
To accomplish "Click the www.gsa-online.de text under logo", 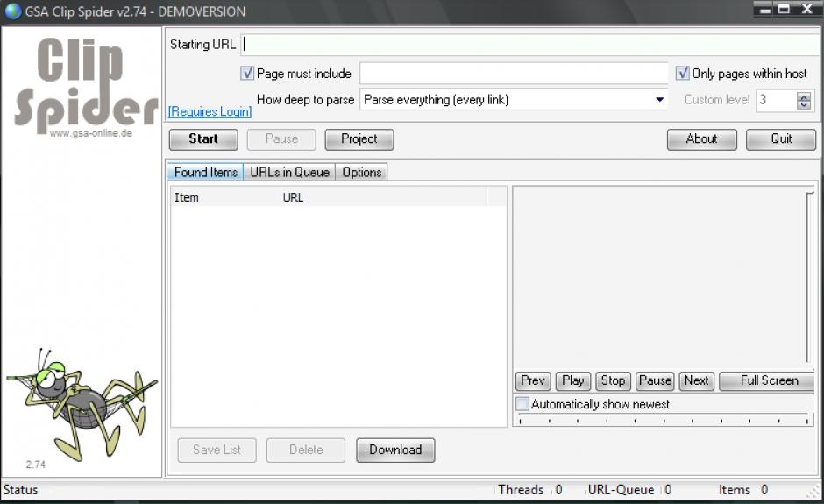I will point(91,133).
